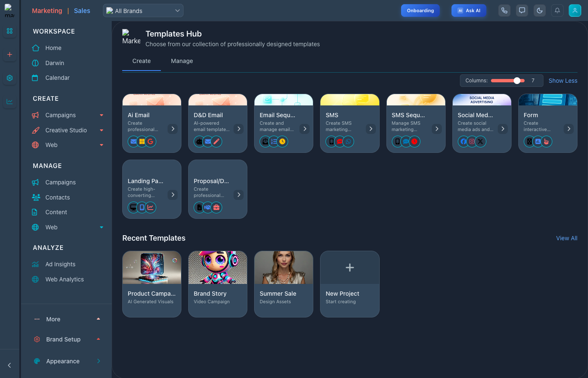Image resolution: width=588 pixels, height=378 pixels.
Task: Open the settings gear in left rail
Action: [x=10, y=78]
